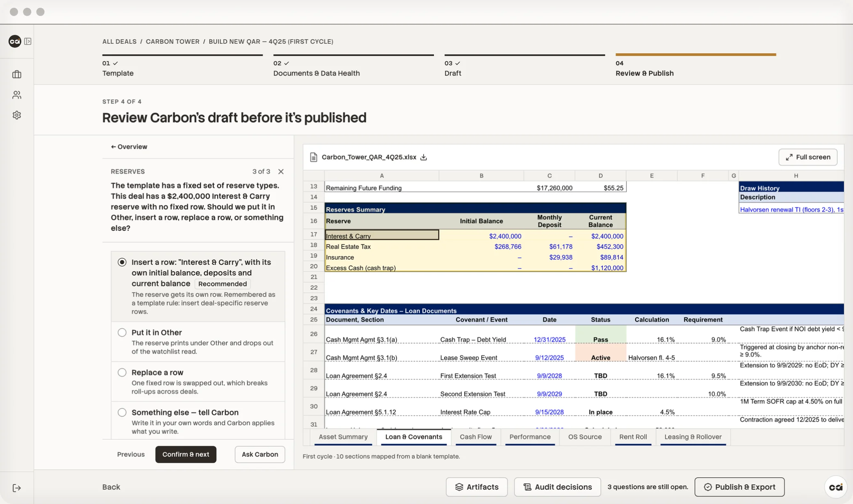This screenshot has width=853, height=504.
Task: Open the Carbon assistant bubble
Action: coord(836,487)
